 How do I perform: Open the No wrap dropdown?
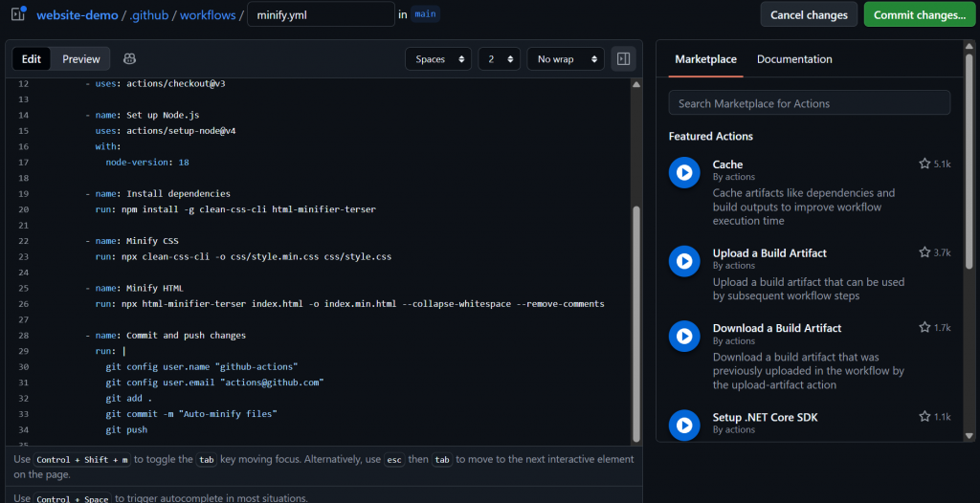click(566, 58)
